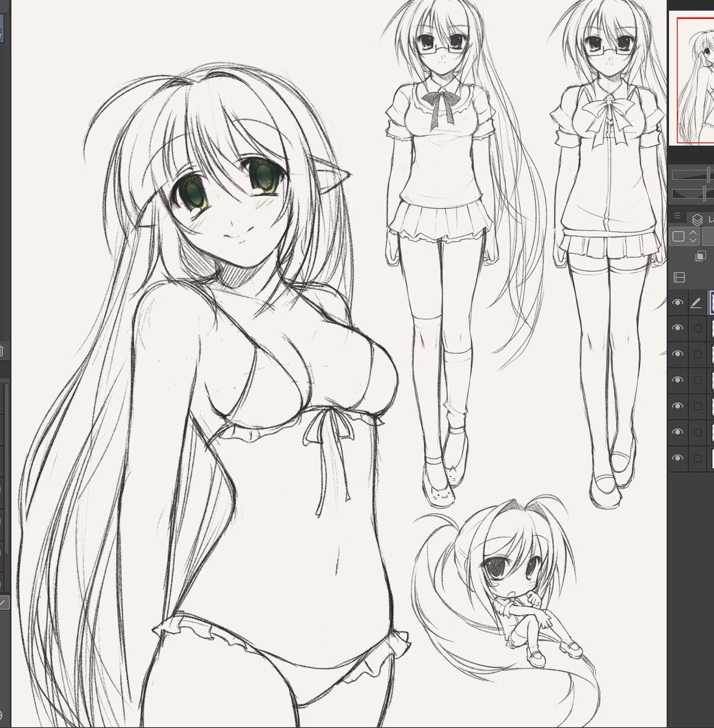Click the pencil editing indicator on the top layer
The image size is (714, 728).
pos(697,302)
